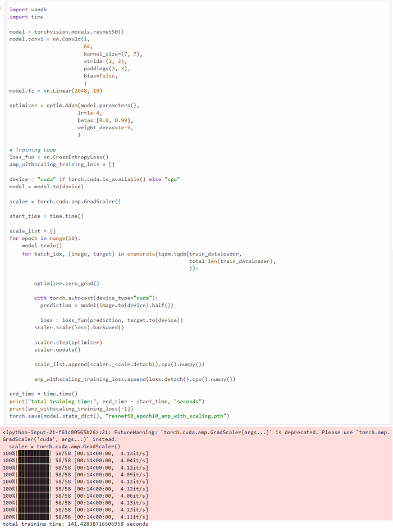Click the torch.save(model.state_dict() ...) line

[120, 416]
